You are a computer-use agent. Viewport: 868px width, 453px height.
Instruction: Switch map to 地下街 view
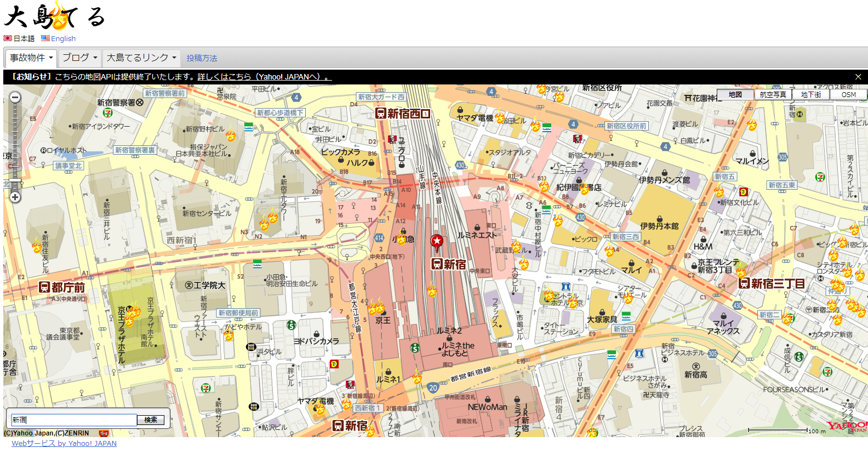(810, 95)
